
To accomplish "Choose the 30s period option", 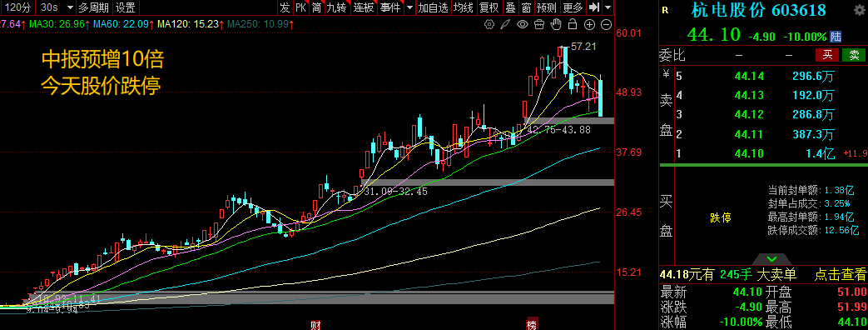I will coord(49,7).
